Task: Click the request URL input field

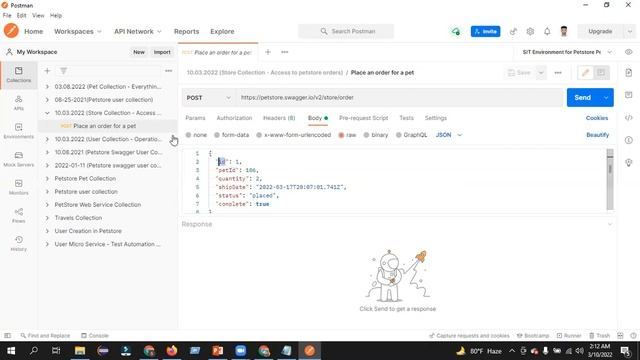Action: 399,98
